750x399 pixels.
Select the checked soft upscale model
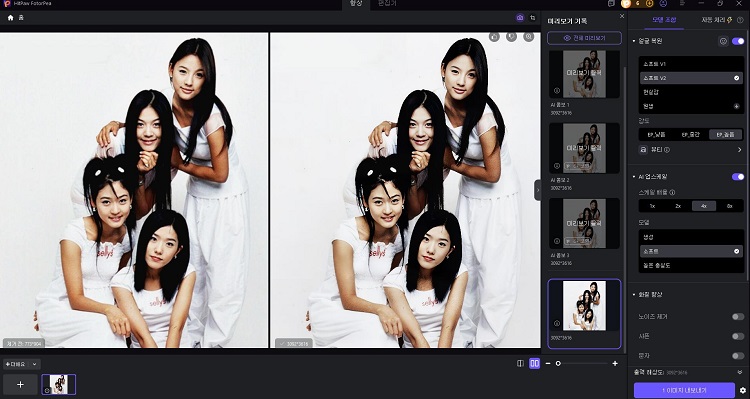point(691,251)
